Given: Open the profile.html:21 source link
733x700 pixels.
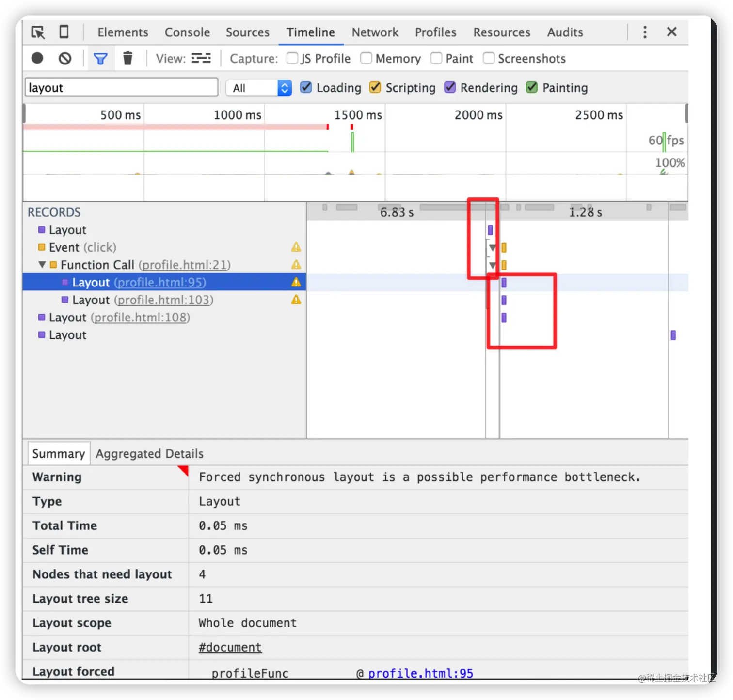Looking at the screenshot, I should click(x=185, y=265).
